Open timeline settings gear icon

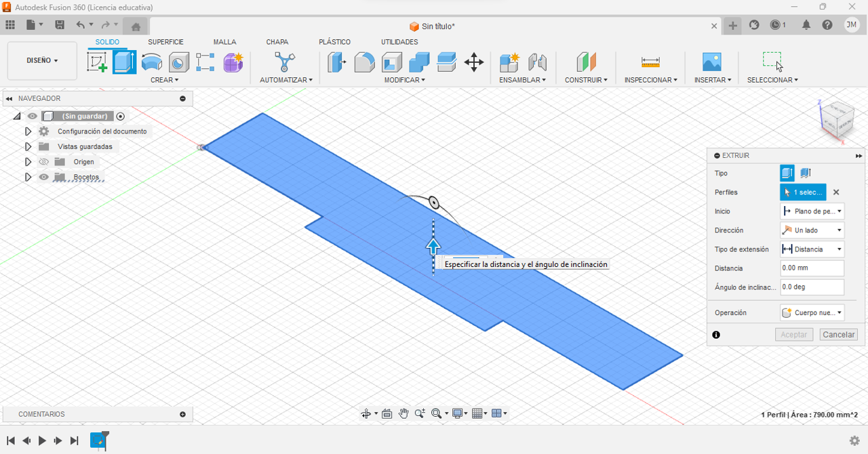(x=854, y=440)
